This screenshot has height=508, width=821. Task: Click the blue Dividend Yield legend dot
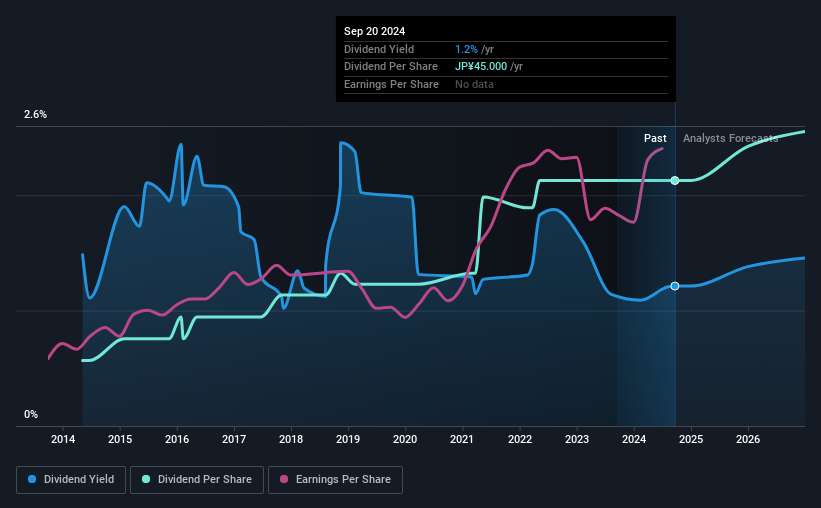click(32, 479)
